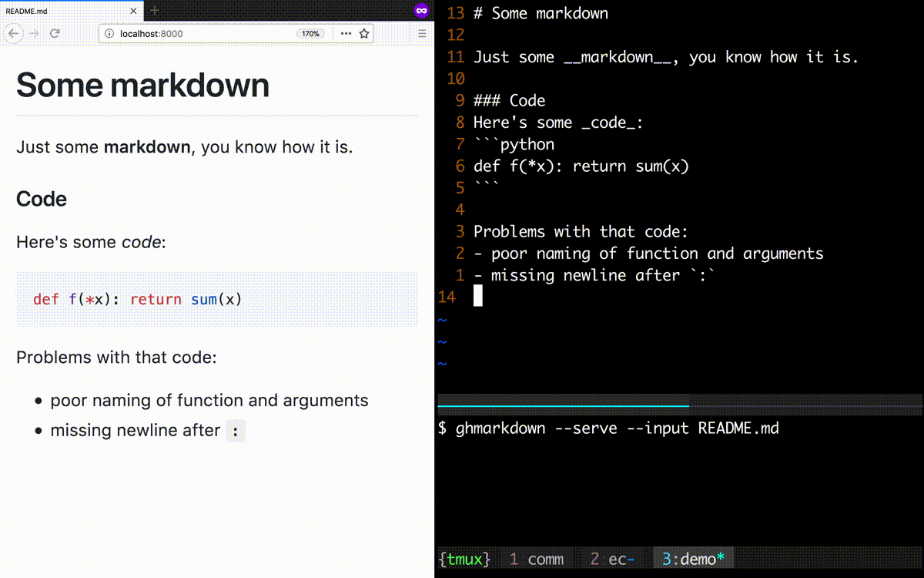Click the bold word 'markdown' in paragraph
This screenshot has height=578, width=924.
pos(146,146)
